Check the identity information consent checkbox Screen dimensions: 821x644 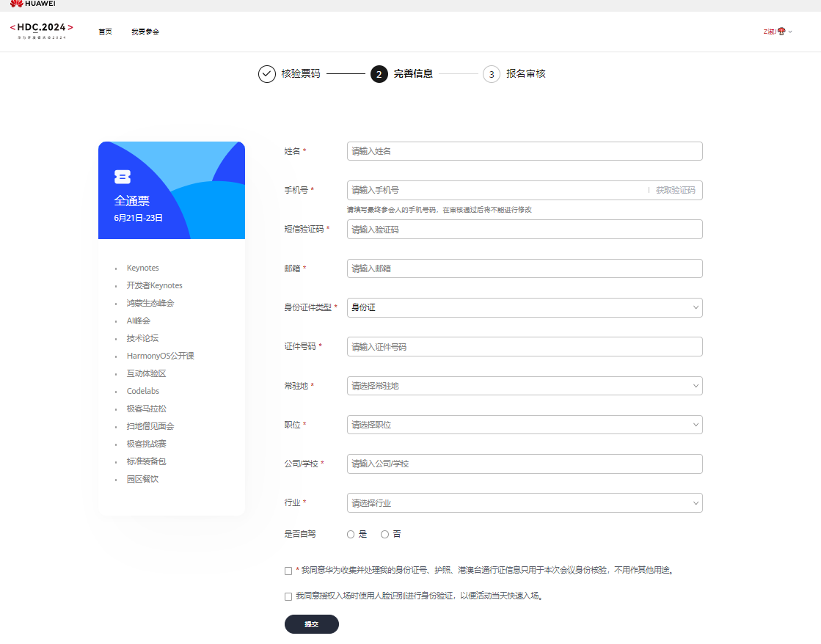point(288,569)
